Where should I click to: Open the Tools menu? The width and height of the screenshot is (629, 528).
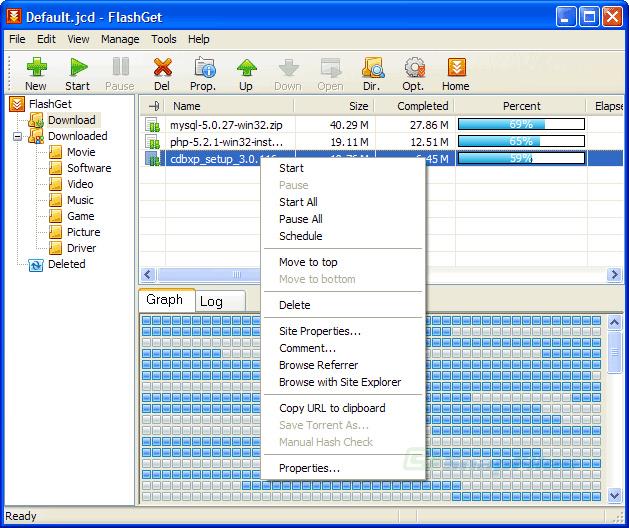coord(163,39)
